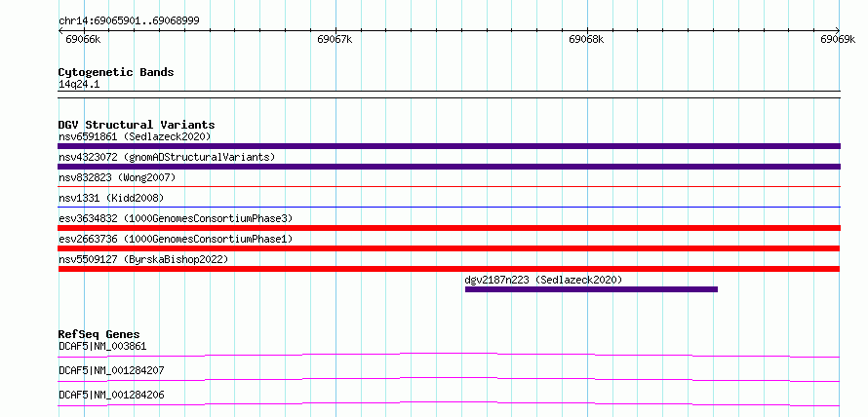Click the nsv6591861 (Sedlazeck2020) variant label
The image size is (868, 417).
pos(135,136)
